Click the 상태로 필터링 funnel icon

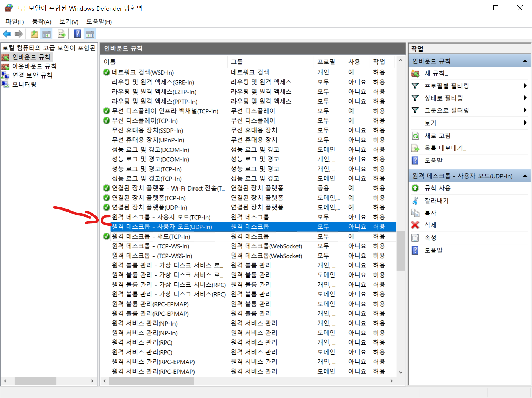(415, 98)
